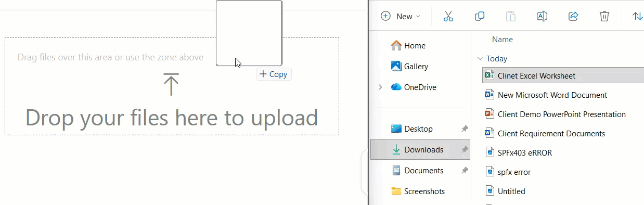The width and height of the screenshot is (644, 205).
Task: Click Excel icon of Clinet Excel Worksheet
Action: pos(489,75)
